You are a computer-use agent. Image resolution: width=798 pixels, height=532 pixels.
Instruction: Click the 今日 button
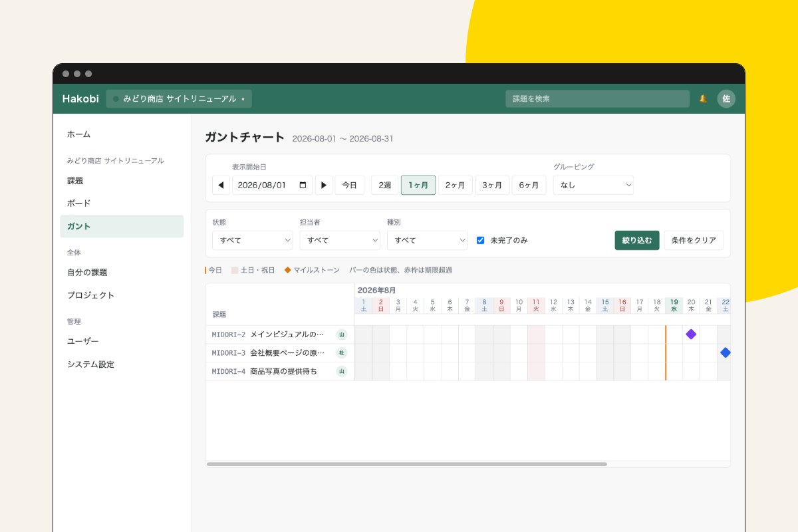pos(350,185)
